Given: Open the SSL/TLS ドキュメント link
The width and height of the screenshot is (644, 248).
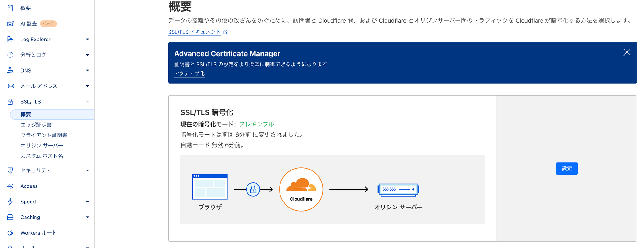Looking at the screenshot, I should point(194,32).
